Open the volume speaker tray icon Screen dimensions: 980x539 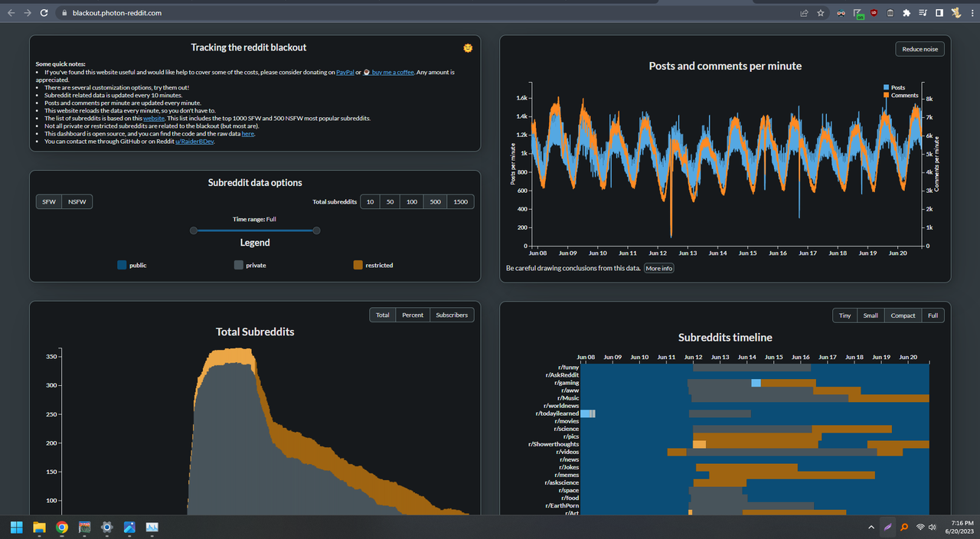click(x=932, y=527)
